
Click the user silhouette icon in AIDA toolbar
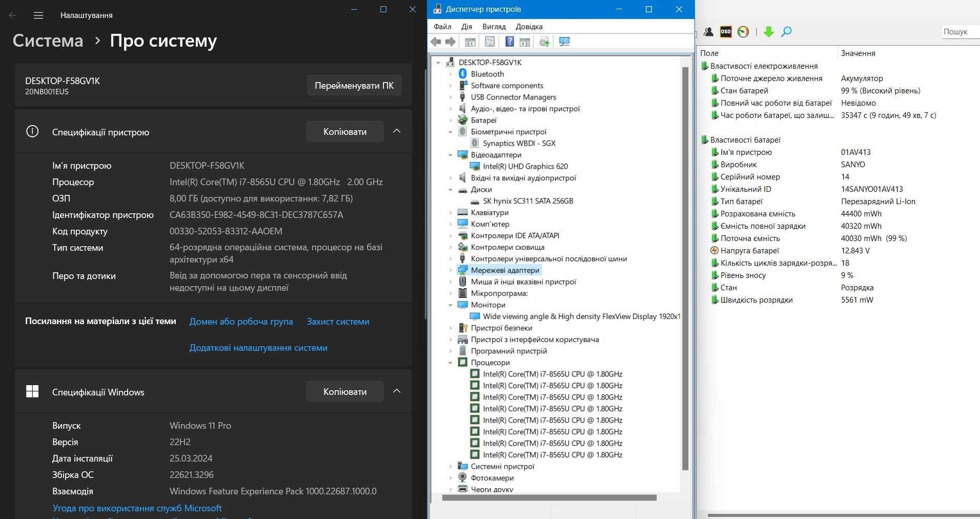pyautogui.click(x=709, y=32)
